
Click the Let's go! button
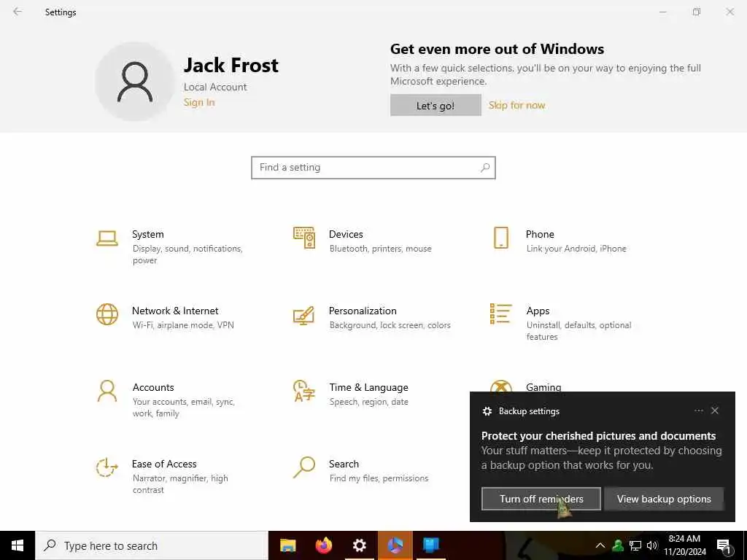coord(436,105)
